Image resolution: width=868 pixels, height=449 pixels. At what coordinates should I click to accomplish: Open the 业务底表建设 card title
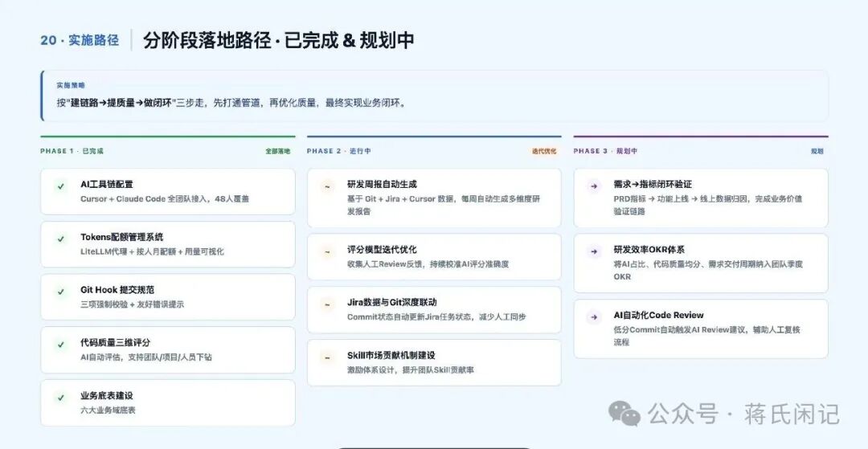[x=107, y=395]
